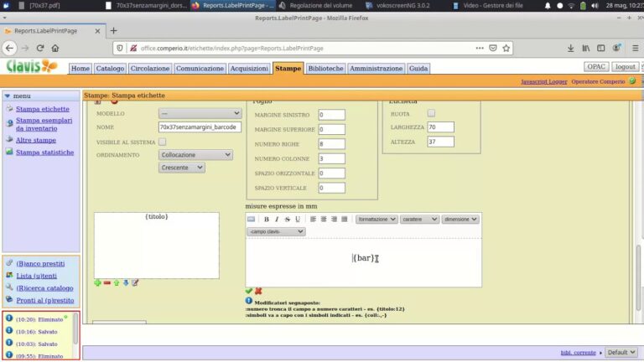Image resolution: width=644 pixels, height=362 pixels.
Task: Click the logout button
Action: pos(625,66)
